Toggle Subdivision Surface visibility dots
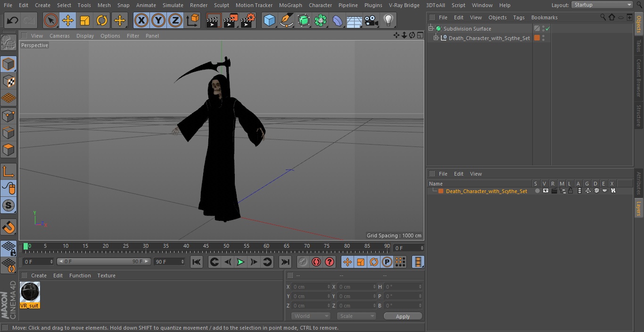The height and width of the screenshot is (332, 644). [x=543, y=29]
